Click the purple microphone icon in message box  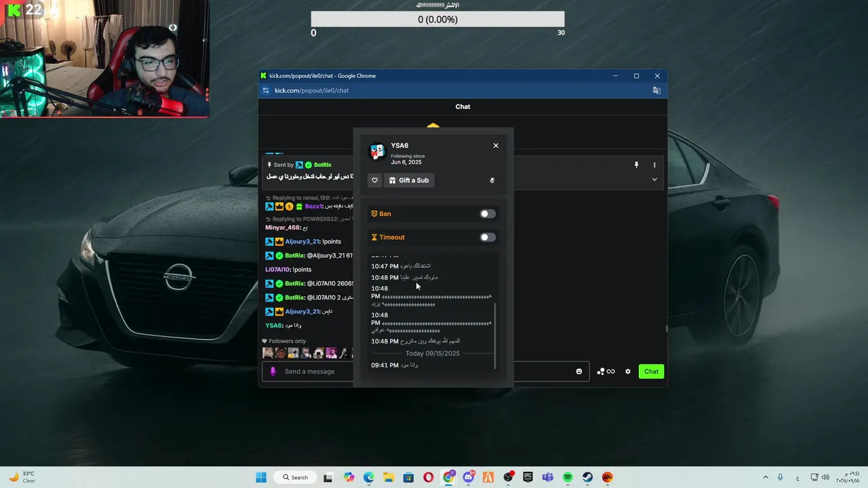point(273,371)
